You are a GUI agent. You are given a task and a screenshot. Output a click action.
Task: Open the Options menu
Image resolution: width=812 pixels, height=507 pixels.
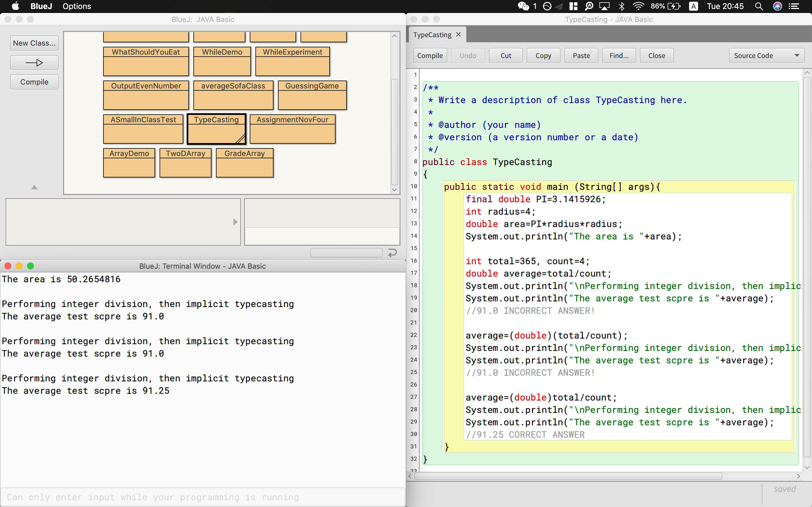pos(76,6)
